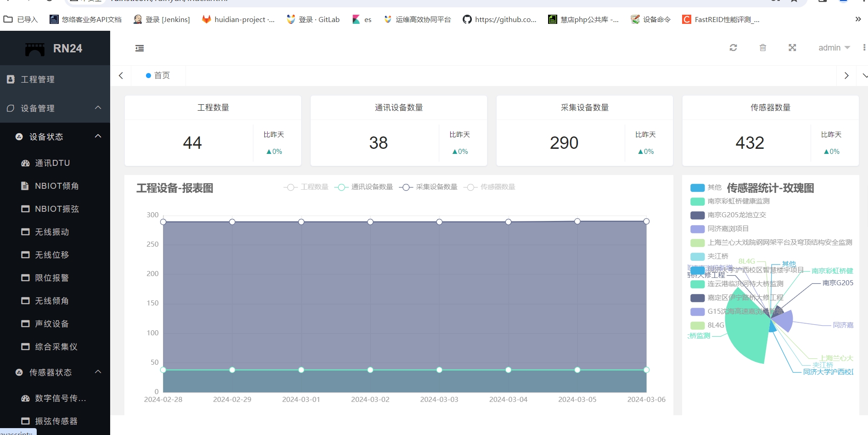Viewport: 868px width, 435px height.
Task: Click the RN24 bridge logo
Action: pyautogui.click(x=35, y=49)
